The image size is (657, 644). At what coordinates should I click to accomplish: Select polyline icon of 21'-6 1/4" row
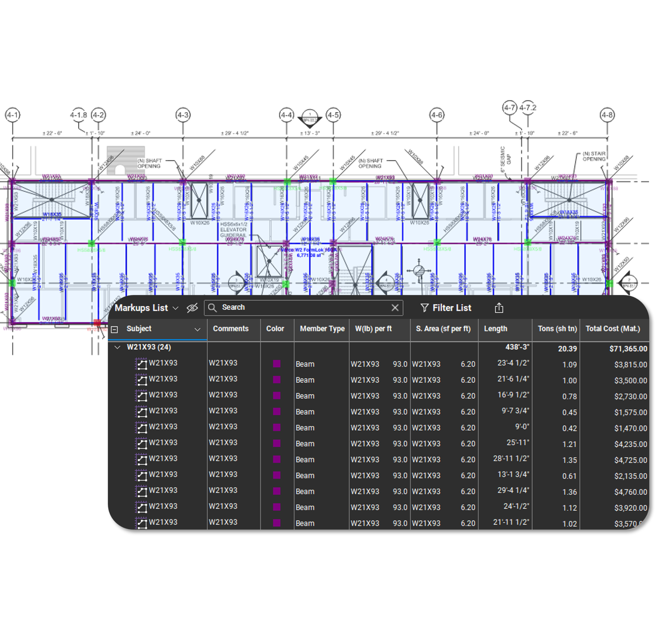pos(141,380)
